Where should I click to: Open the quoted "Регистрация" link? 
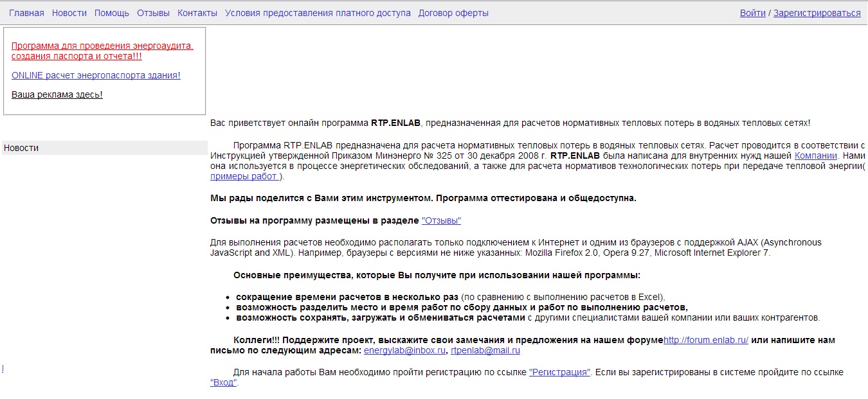[560, 372]
